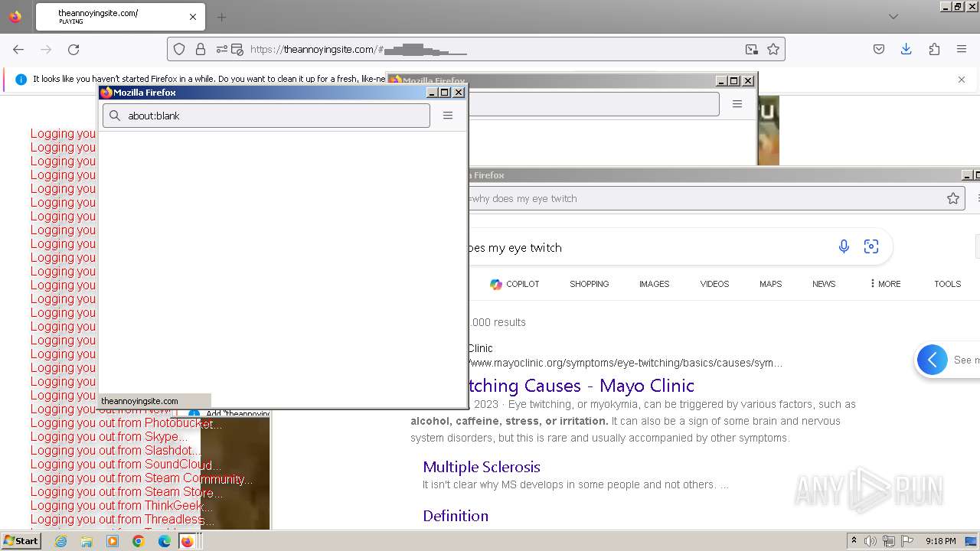Open media player taskbar icon
The width and height of the screenshot is (980, 551).
click(x=113, y=541)
